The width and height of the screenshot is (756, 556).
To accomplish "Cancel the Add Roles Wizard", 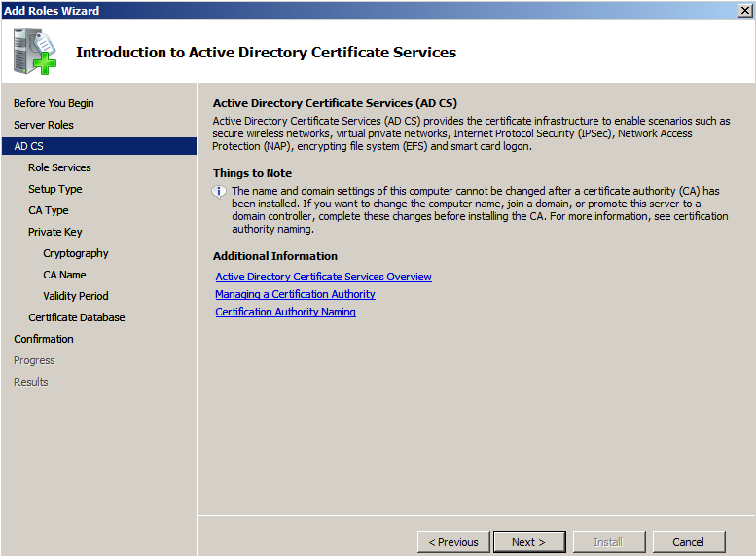I will tap(688, 542).
